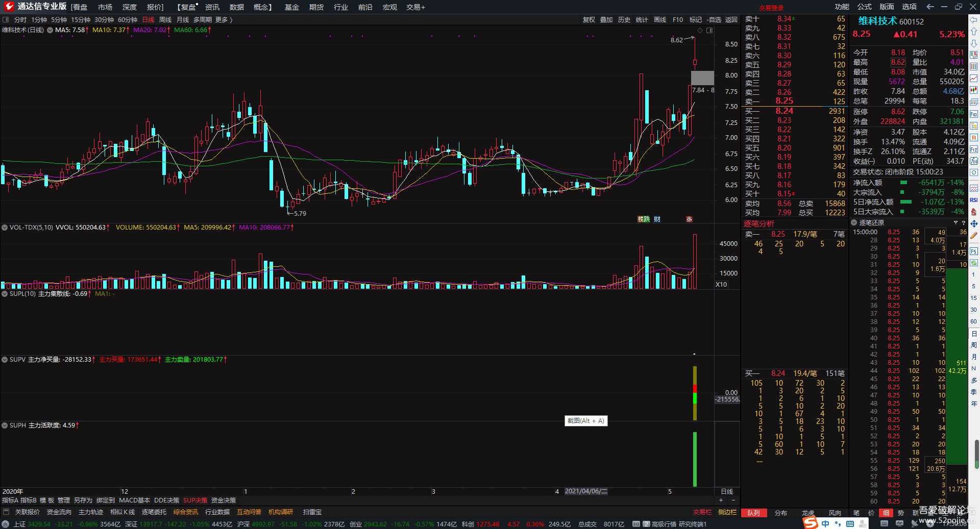Screen dimensions: 980x529
Task: Open the 交易+ menu
Action: click(415, 7)
